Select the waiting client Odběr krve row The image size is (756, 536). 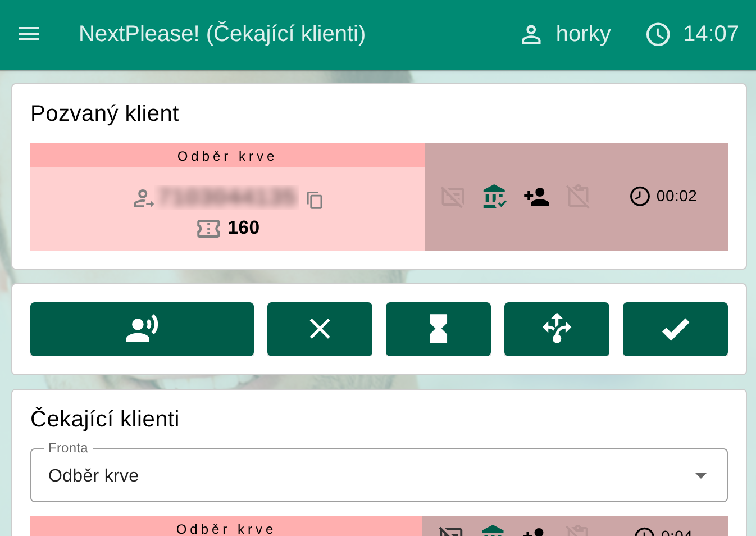pyautogui.click(x=226, y=527)
